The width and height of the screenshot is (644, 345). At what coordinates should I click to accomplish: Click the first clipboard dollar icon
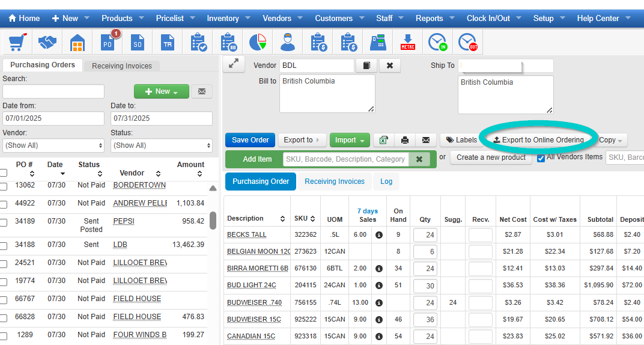pos(318,42)
